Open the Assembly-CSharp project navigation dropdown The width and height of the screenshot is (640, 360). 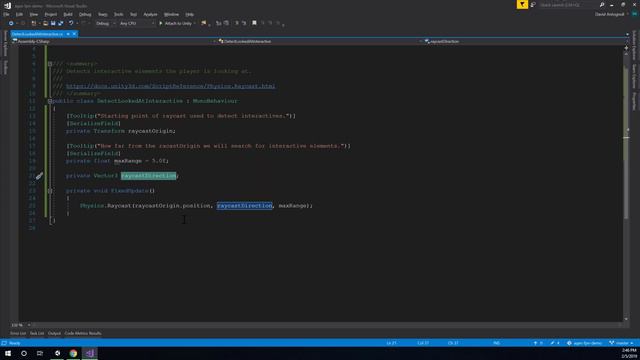114,41
